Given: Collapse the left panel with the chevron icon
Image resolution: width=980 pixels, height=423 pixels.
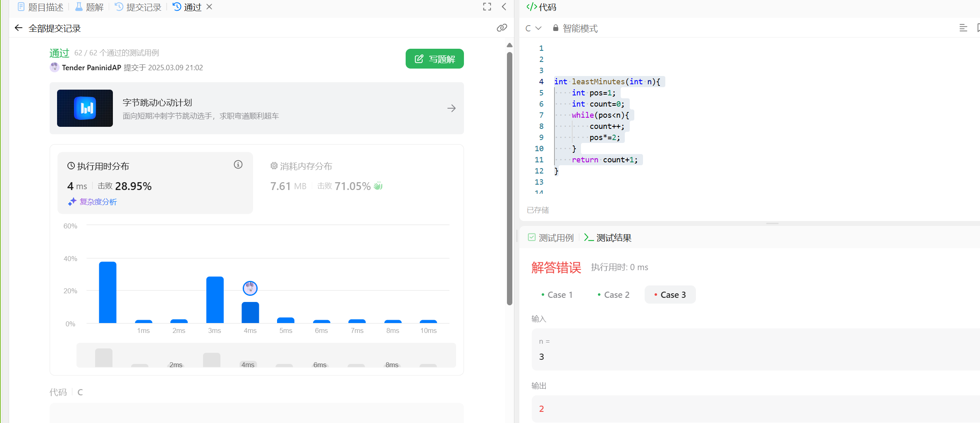Looking at the screenshot, I should [x=504, y=7].
